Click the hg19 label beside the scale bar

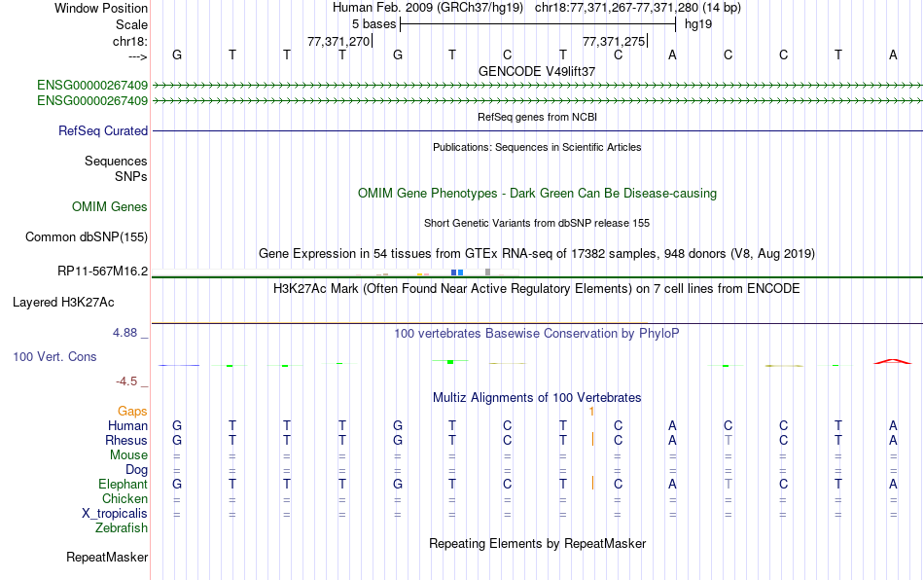click(698, 24)
